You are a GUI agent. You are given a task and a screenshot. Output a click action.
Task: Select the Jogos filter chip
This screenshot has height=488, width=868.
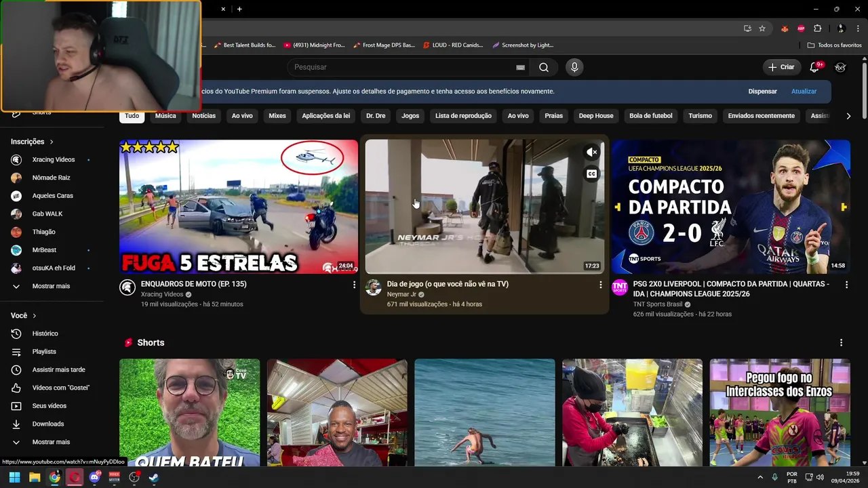[410, 116]
